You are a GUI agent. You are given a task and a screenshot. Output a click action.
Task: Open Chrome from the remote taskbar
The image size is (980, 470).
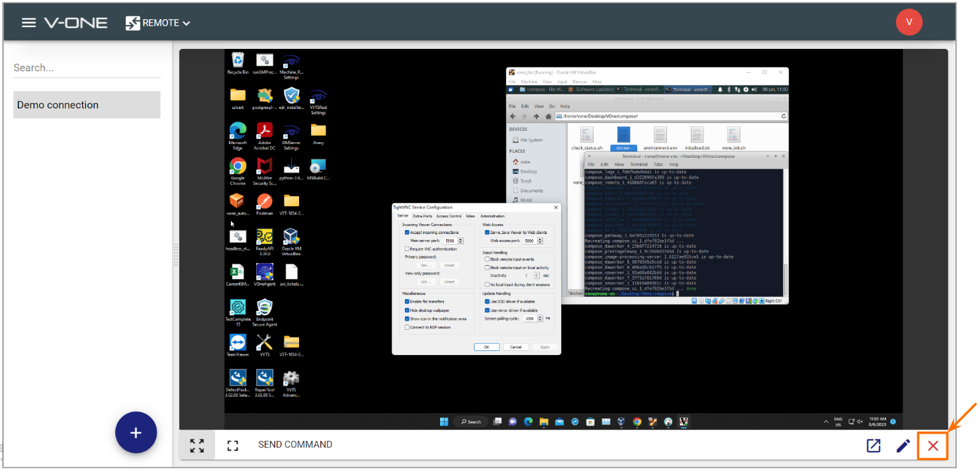pyautogui.click(x=637, y=421)
